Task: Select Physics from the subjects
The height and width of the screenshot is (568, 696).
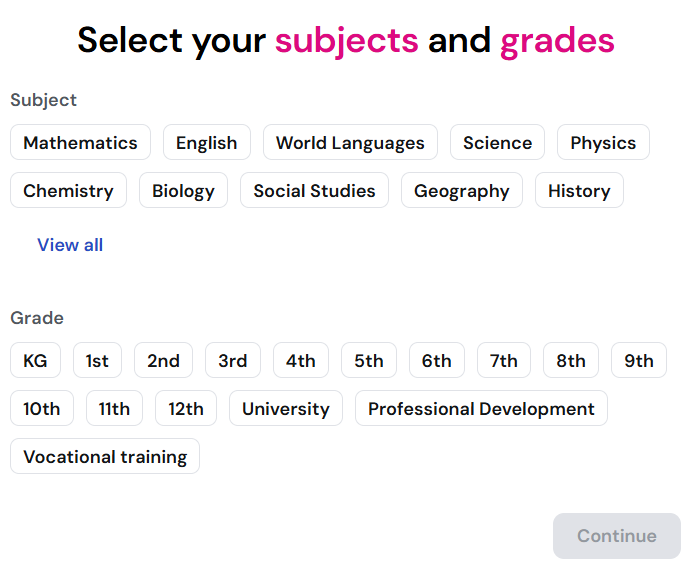Action: click(603, 143)
